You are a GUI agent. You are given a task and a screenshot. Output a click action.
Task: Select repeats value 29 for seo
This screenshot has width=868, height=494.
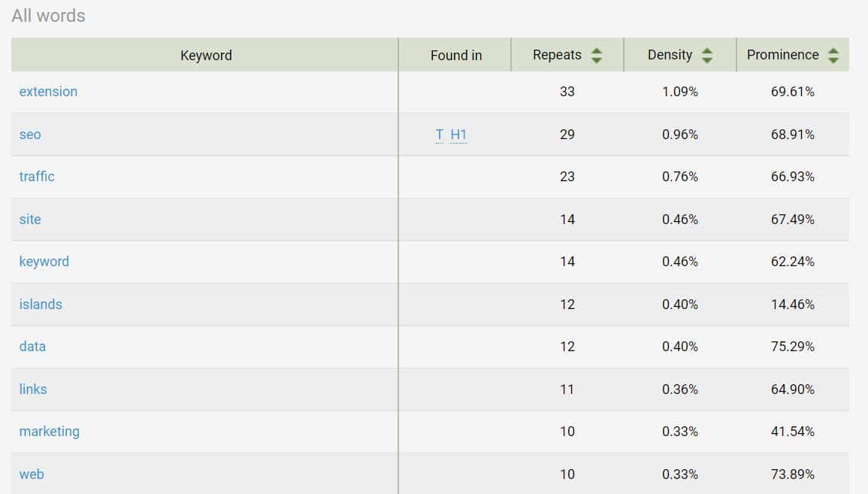pos(567,135)
